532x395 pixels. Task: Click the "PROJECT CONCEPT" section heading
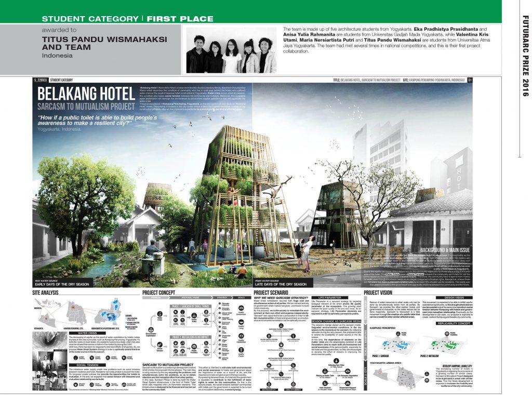point(159,293)
